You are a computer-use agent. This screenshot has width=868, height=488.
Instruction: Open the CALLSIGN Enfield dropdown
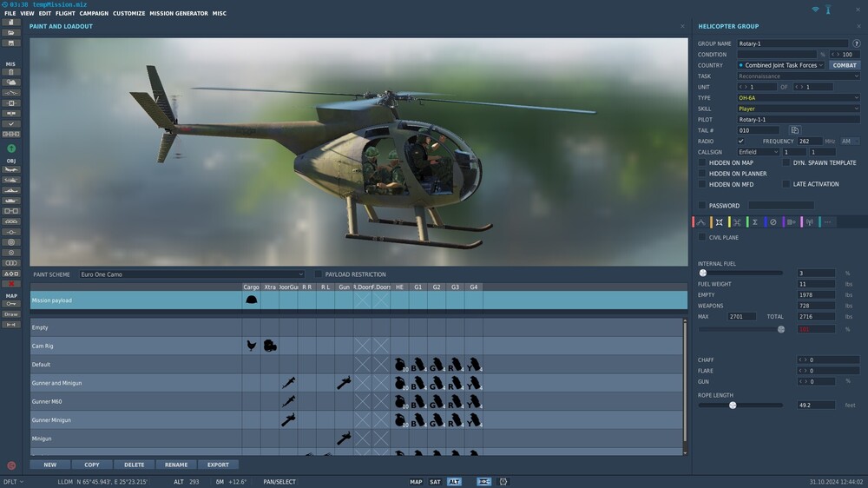758,152
